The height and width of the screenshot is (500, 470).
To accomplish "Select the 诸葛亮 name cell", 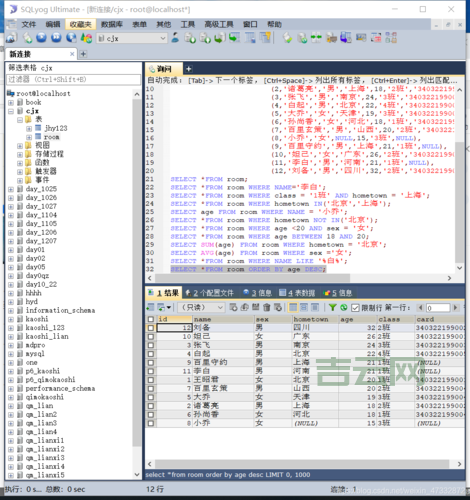I will click(x=223, y=406).
